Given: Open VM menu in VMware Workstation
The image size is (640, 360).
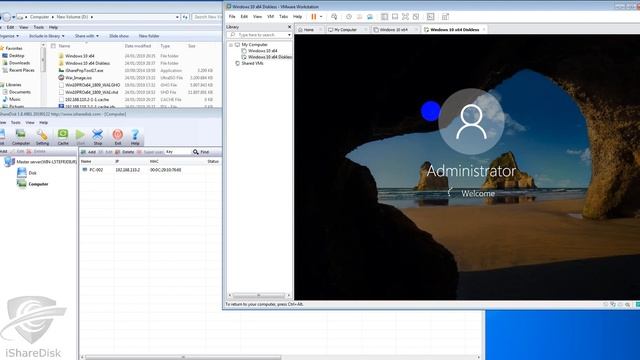Looking at the screenshot, I should 270,17.
